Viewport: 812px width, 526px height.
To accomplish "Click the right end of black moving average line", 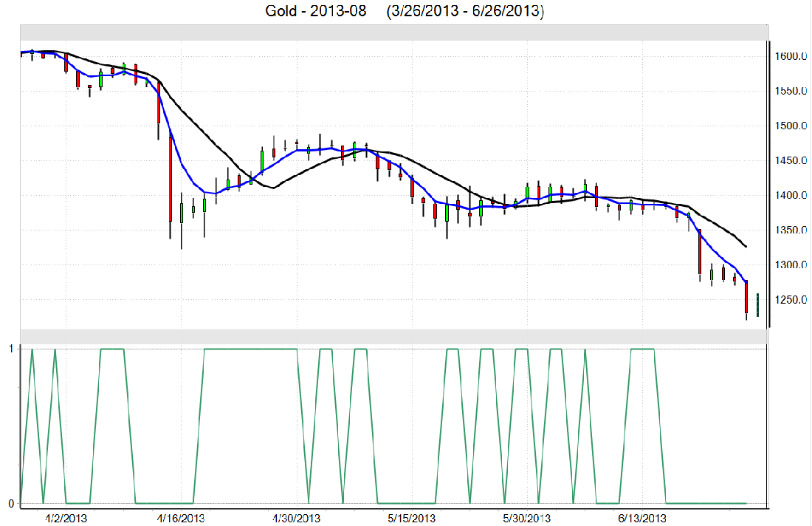I will pyautogui.click(x=746, y=246).
